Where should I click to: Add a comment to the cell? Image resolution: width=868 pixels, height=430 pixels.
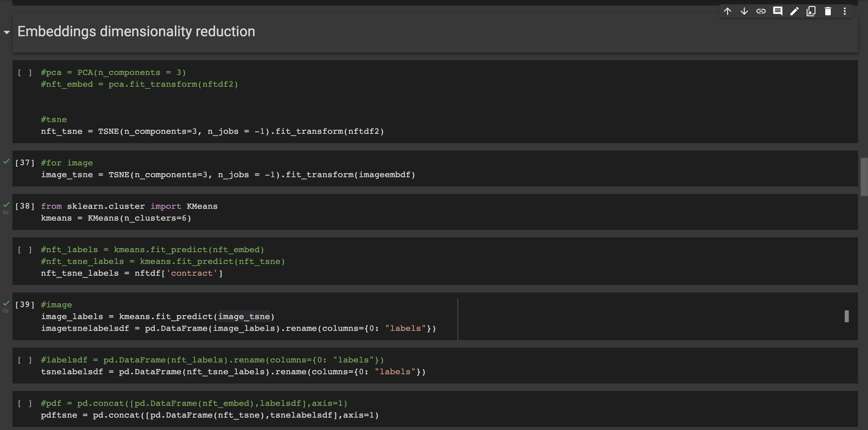[x=777, y=11]
